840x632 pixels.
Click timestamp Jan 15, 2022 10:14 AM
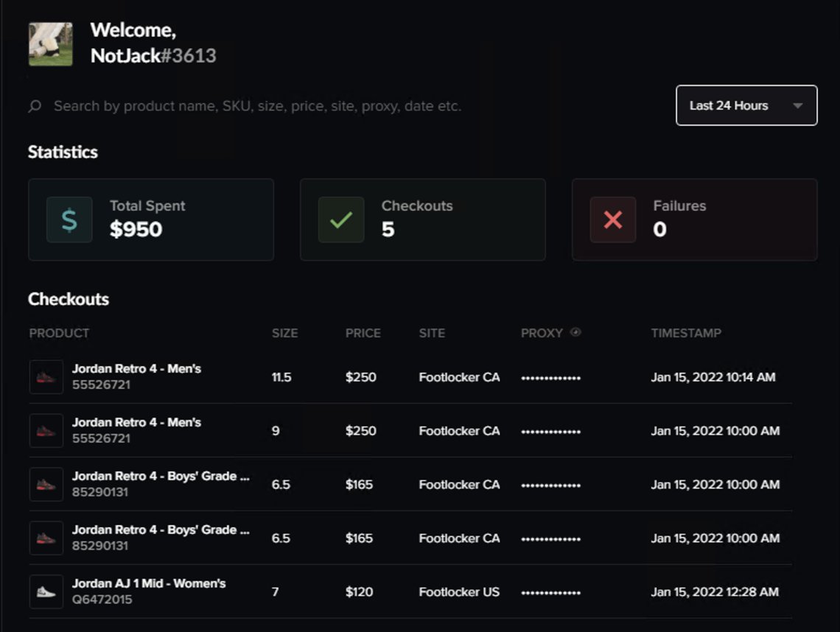pyautogui.click(x=713, y=377)
